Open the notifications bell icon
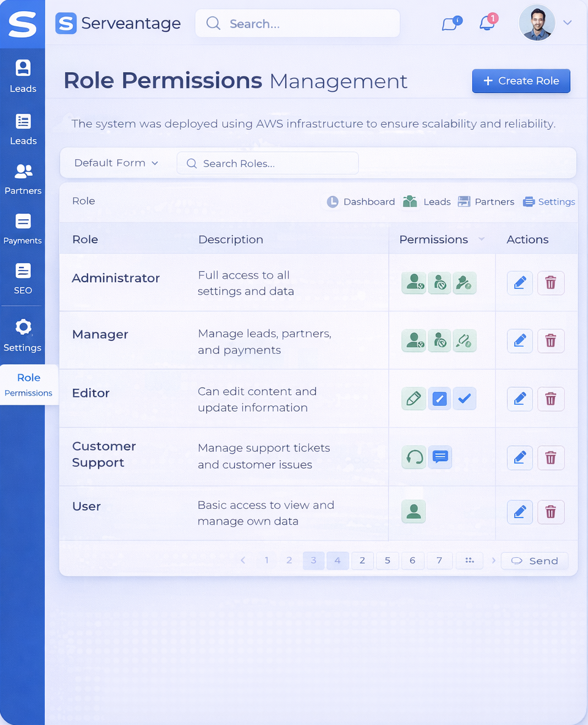Screen dimensions: 588x725 click(x=487, y=23)
